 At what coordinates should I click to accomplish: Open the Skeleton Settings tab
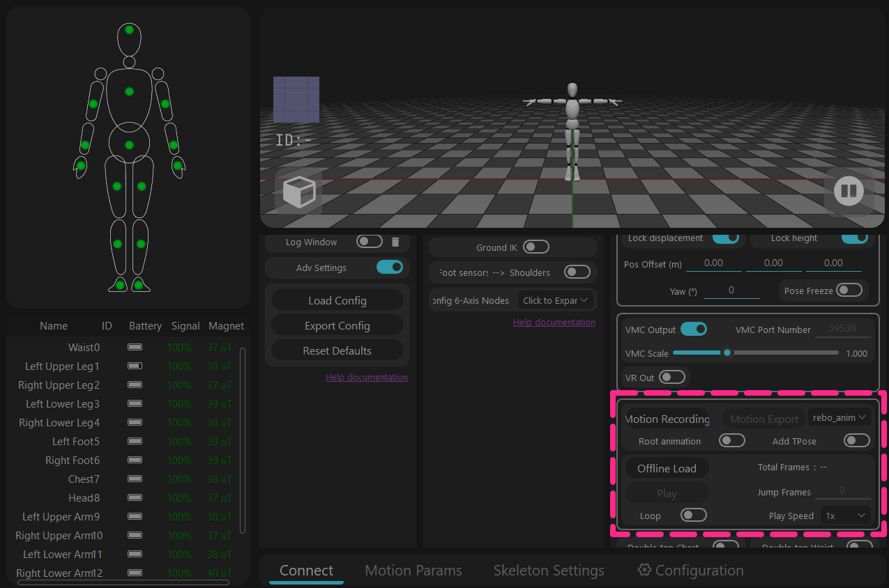(549, 571)
